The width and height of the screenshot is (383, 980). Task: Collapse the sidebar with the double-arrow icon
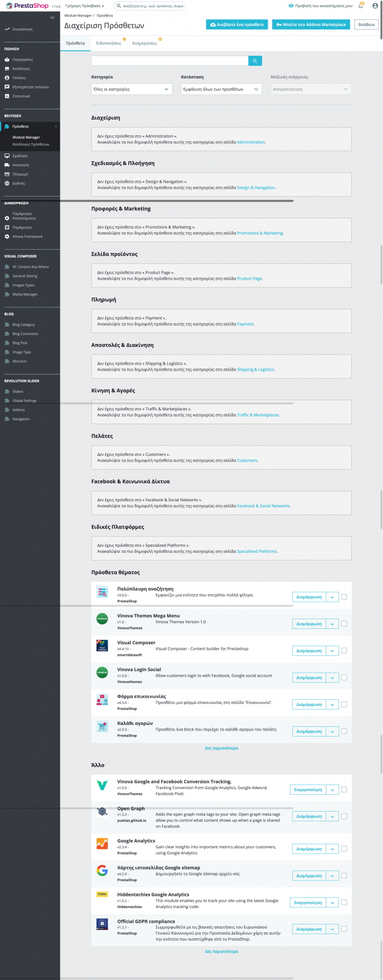tap(52, 18)
